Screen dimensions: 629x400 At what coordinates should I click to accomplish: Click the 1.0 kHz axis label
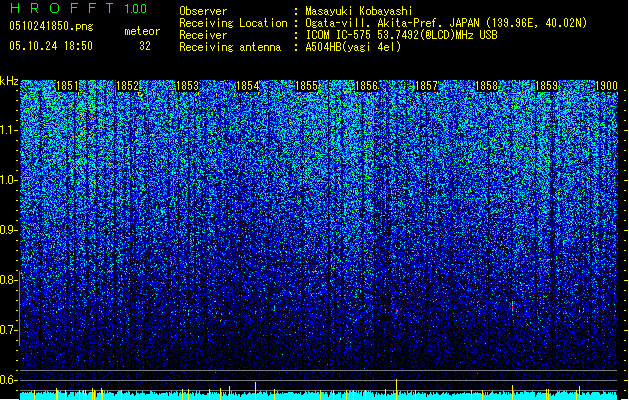click(9, 180)
